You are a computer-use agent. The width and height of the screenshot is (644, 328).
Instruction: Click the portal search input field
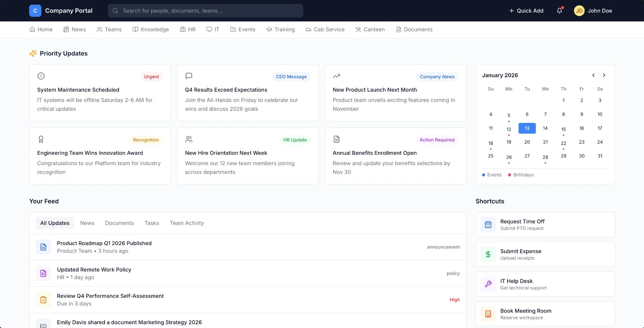tap(205, 11)
